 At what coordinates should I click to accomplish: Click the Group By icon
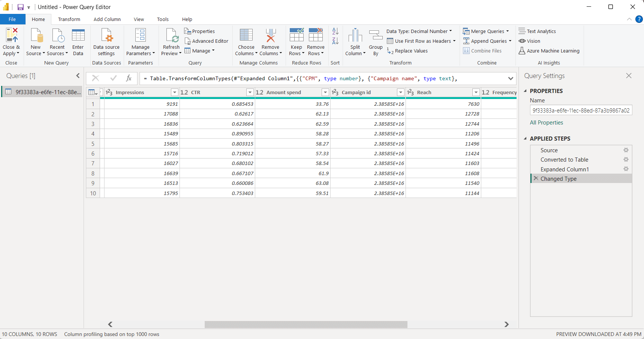(376, 35)
